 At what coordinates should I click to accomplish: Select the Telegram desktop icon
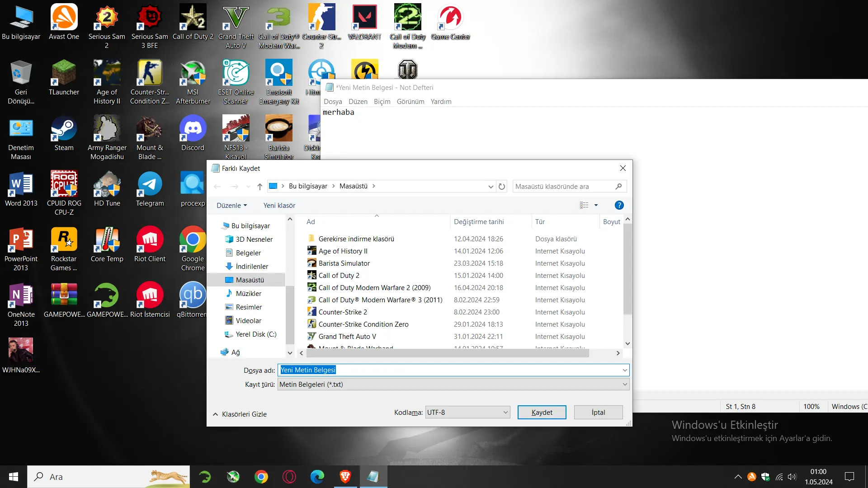pos(150,188)
